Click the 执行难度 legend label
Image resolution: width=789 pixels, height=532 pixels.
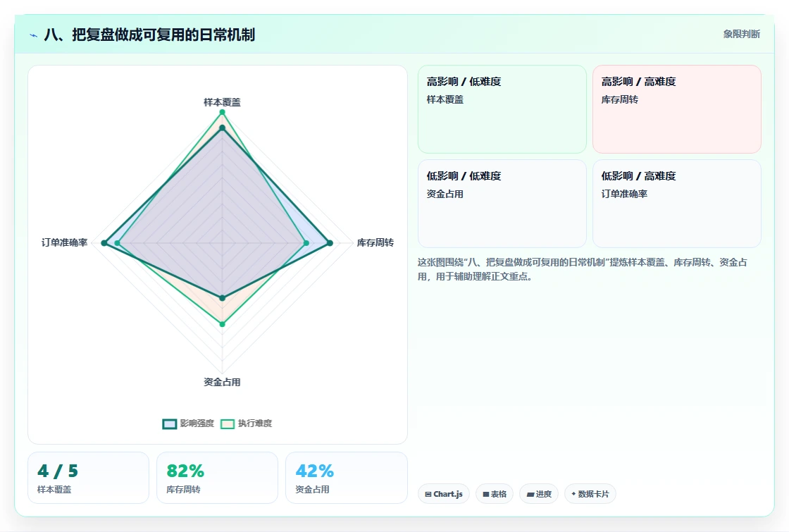point(255,423)
